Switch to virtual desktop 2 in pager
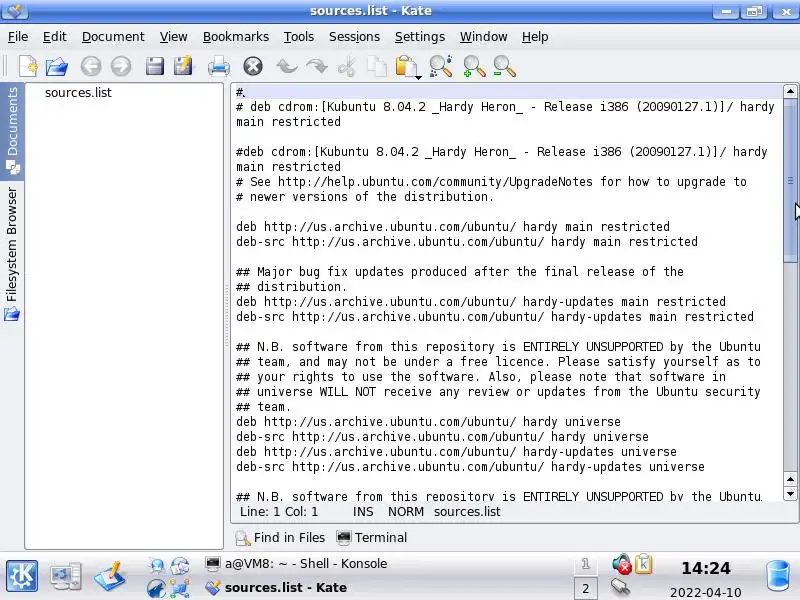The image size is (800, 600). tap(585, 588)
